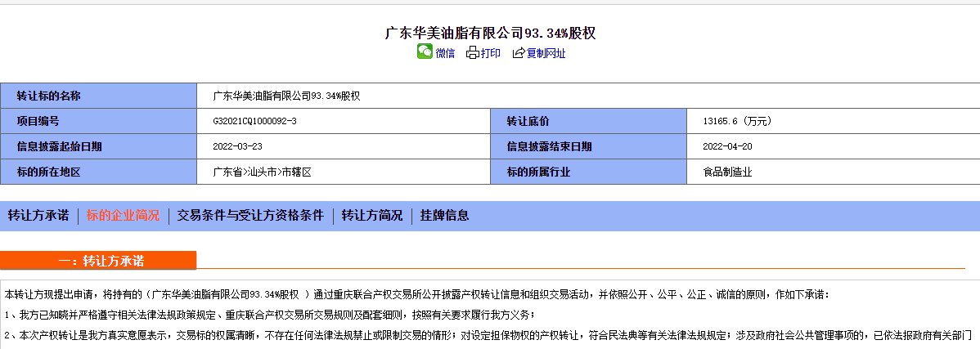Click the 信息披露起始日期 label cell

tap(98, 147)
